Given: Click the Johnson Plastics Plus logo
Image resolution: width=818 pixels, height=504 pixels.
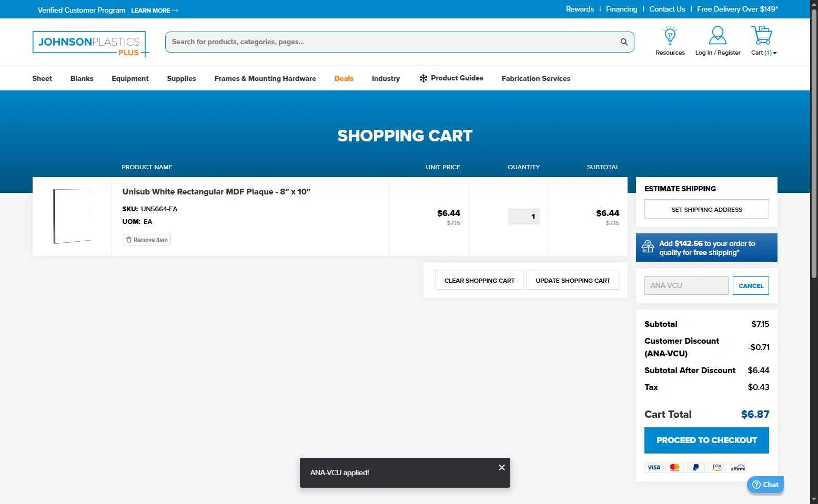Looking at the screenshot, I should pyautogui.click(x=90, y=44).
